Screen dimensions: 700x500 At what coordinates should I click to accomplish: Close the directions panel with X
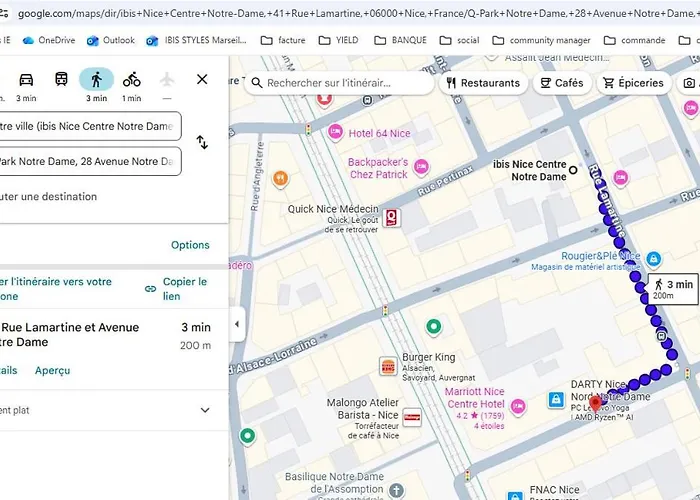pyautogui.click(x=202, y=79)
